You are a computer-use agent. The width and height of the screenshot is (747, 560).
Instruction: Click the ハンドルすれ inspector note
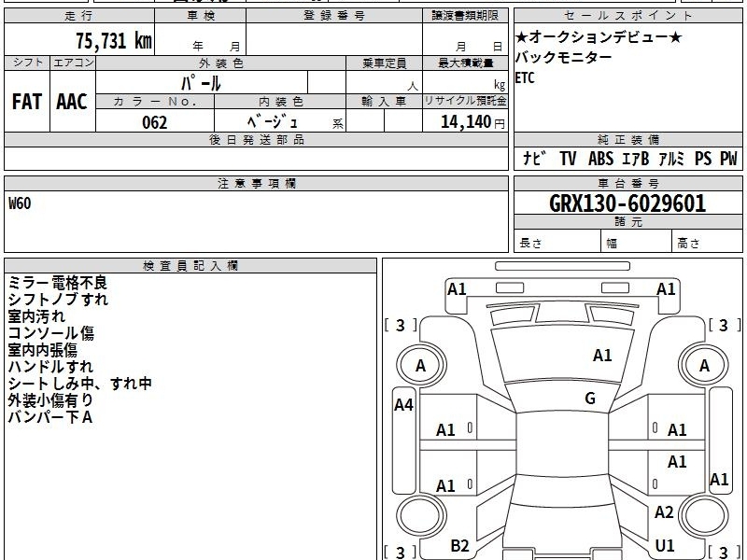50,367
